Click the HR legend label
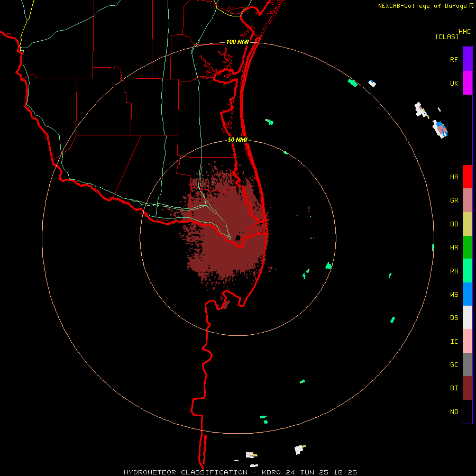Viewport: 476px width, 476px height. (x=454, y=248)
